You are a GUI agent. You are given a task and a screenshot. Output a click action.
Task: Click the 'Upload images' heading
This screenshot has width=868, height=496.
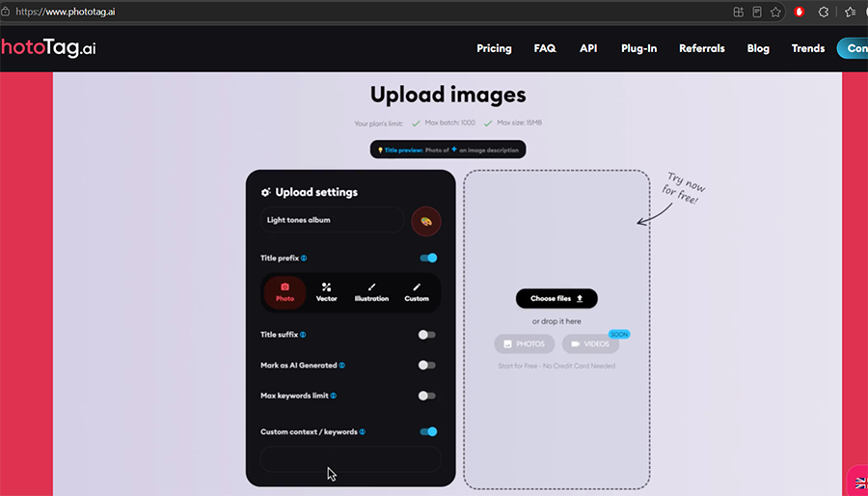[448, 95]
